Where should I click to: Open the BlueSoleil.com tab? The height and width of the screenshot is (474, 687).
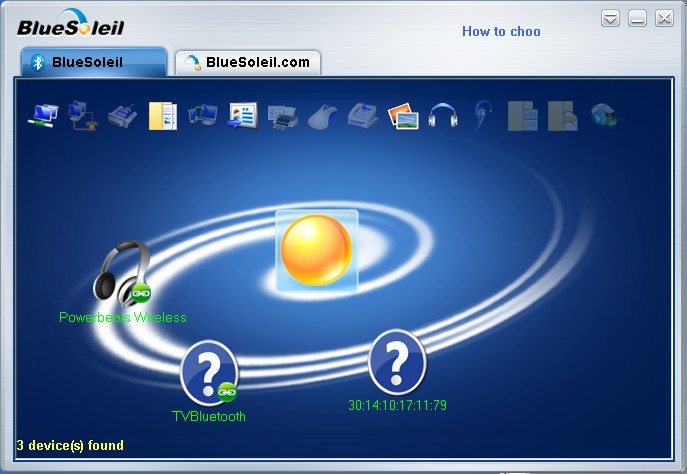pos(248,62)
